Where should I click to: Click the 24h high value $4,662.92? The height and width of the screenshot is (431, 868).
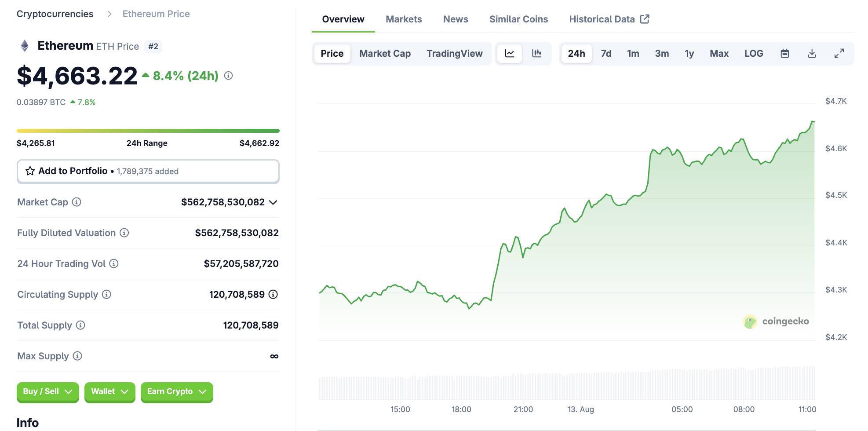click(259, 143)
